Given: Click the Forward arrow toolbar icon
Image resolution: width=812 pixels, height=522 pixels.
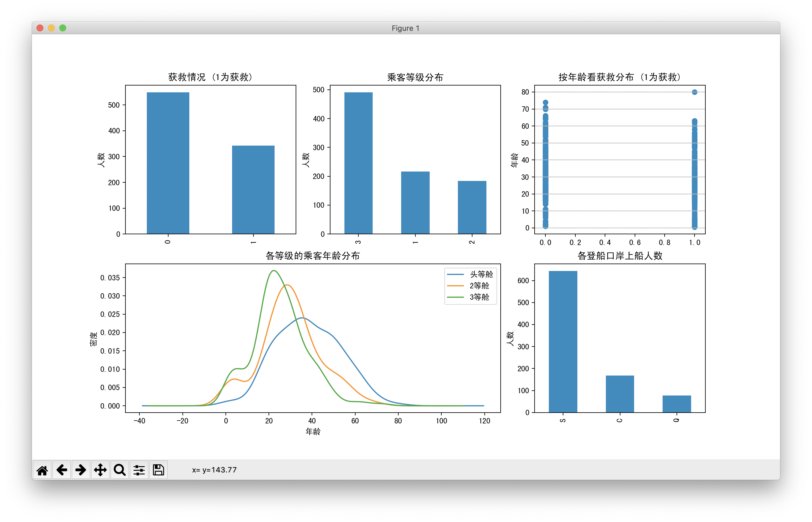Looking at the screenshot, I should [81, 470].
